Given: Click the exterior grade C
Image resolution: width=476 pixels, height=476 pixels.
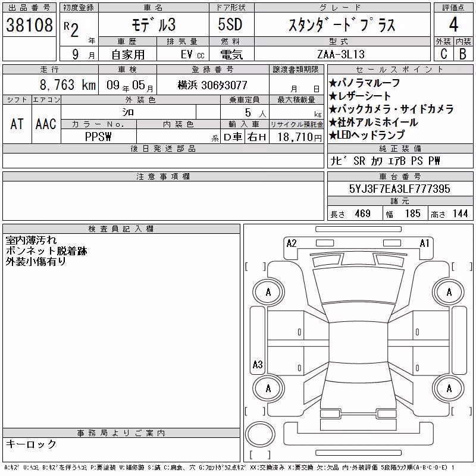Looking at the screenshot, I should (x=443, y=54).
